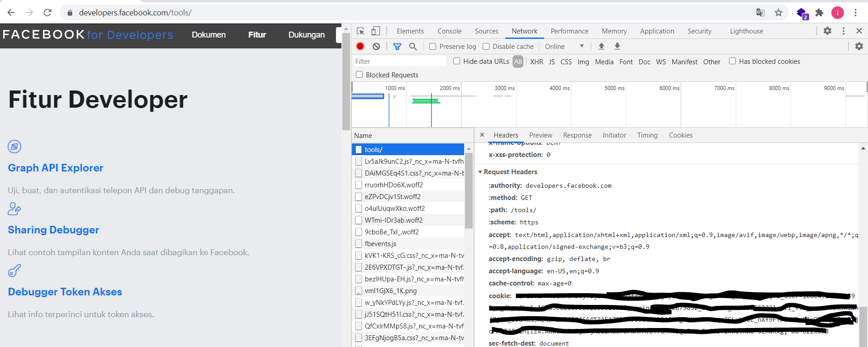Filter requests by Img type
868x347 pixels.
click(x=583, y=62)
